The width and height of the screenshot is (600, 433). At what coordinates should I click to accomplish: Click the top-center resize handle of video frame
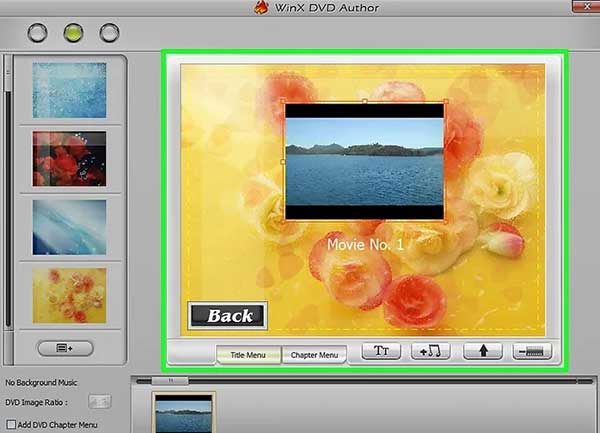point(365,101)
